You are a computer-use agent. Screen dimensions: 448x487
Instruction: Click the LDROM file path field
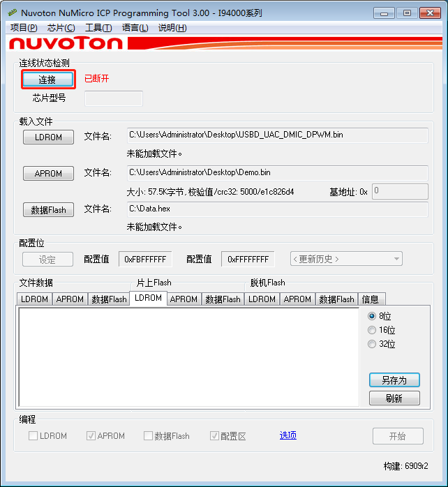pyautogui.click(x=278, y=135)
